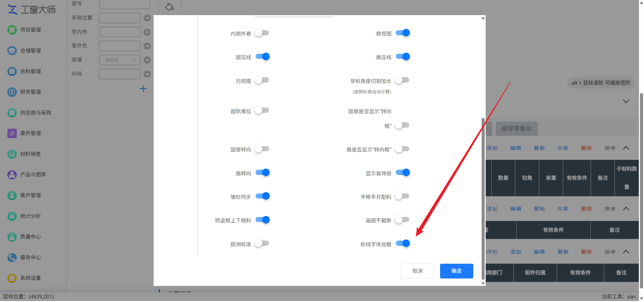Image resolution: width=644 pixels, height=302 pixels.
Task: Open 项目管理 from the sidebar icon
Action: [12, 30]
